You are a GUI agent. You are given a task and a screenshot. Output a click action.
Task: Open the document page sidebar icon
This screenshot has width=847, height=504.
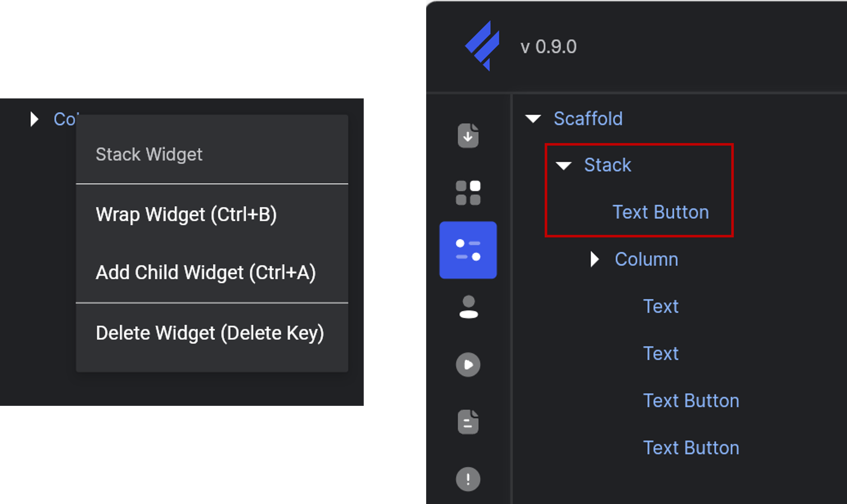tap(468, 422)
